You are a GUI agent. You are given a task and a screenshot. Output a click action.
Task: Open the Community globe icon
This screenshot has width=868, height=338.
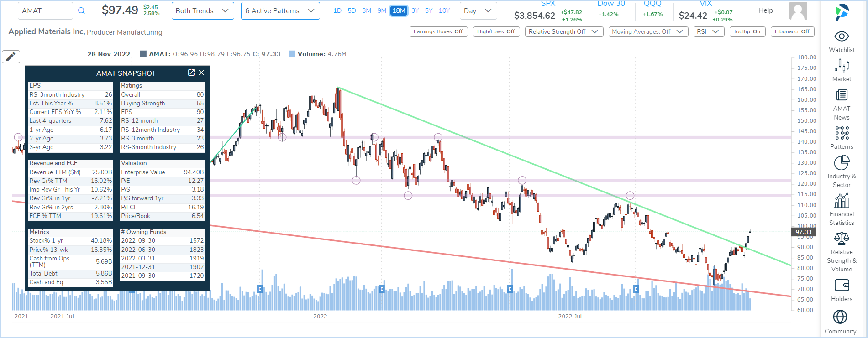[840, 317]
